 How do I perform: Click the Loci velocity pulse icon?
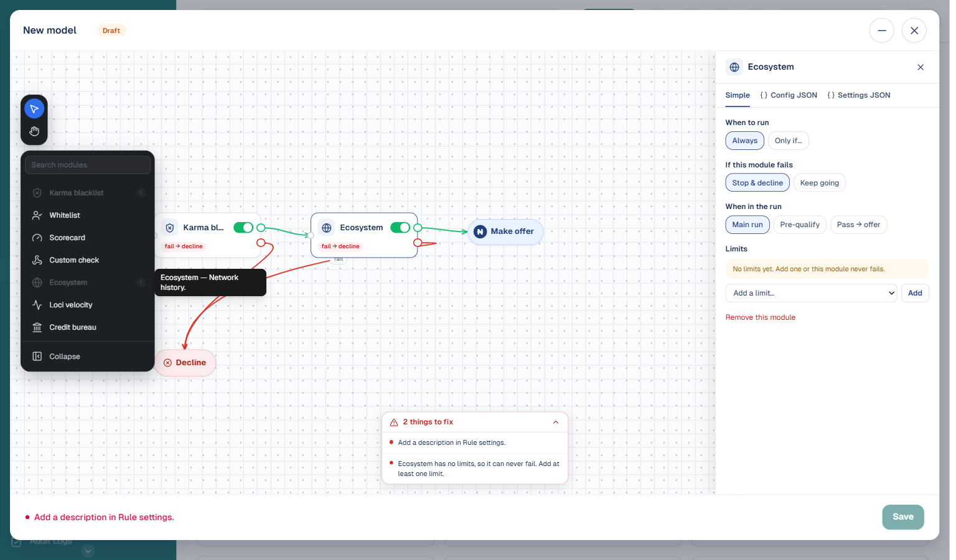[37, 305]
